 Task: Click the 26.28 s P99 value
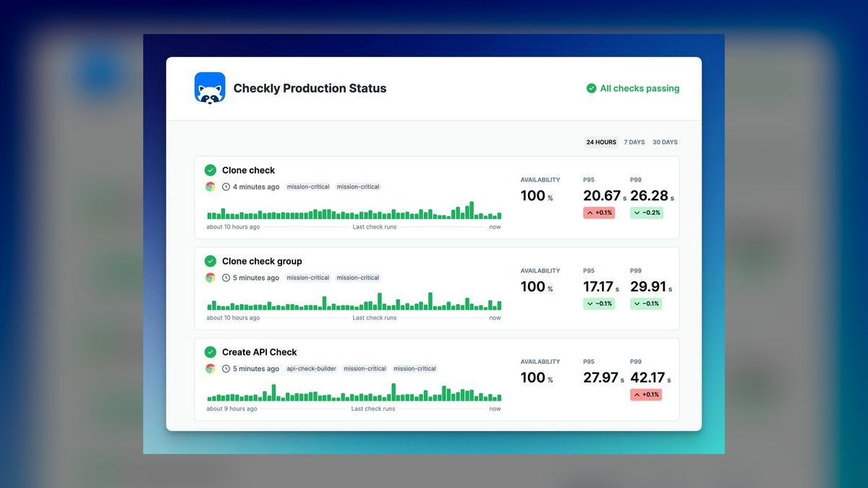652,196
